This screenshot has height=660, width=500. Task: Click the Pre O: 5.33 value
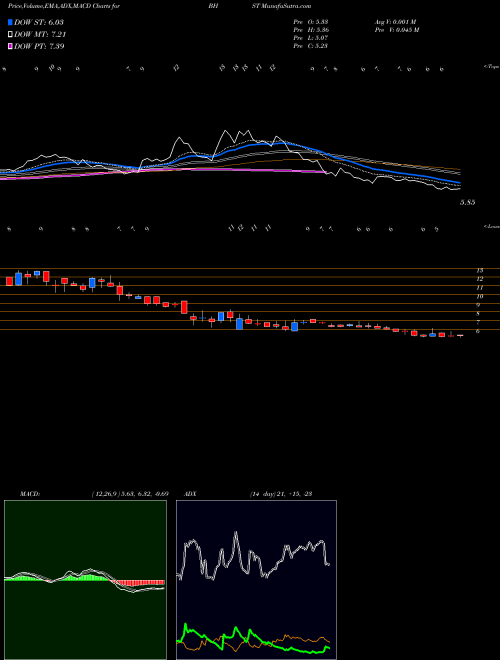pyautogui.click(x=311, y=22)
